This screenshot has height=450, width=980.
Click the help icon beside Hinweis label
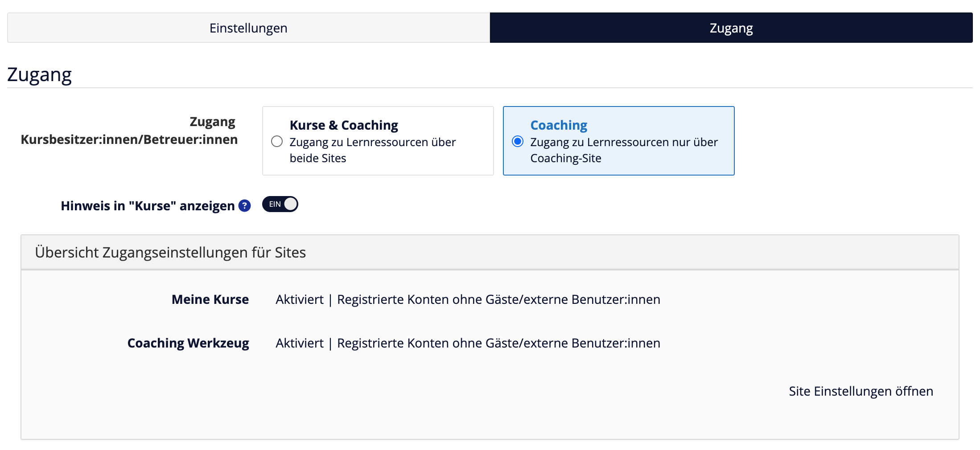point(244,206)
